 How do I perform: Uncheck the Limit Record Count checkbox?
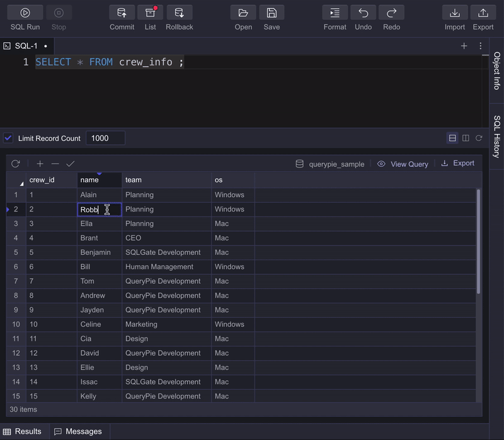click(8, 138)
